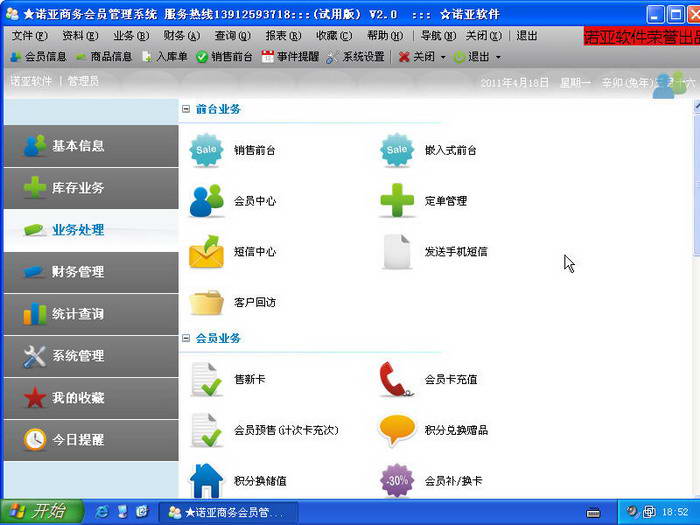Click the Windows 开始 start button
This screenshot has height=525, width=700.
point(41,512)
